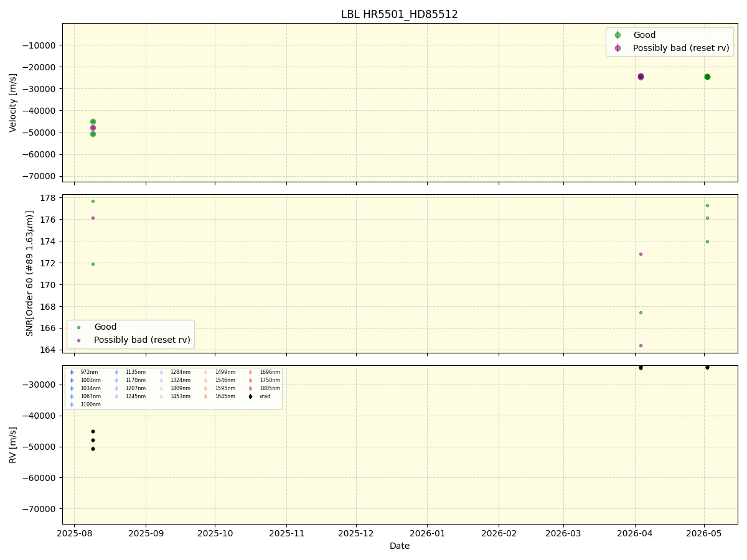
Task: Click the 1750nm legend label
Action: point(270,380)
